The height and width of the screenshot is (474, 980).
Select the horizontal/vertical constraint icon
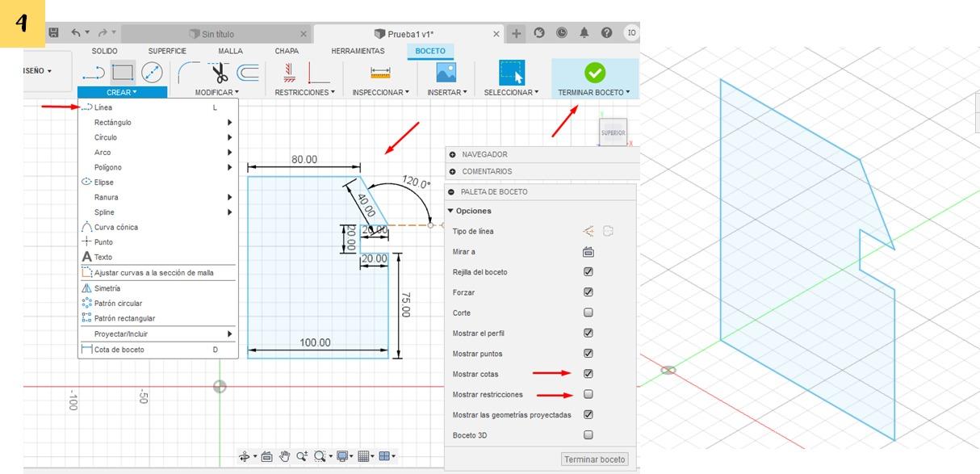pyautogui.click(x=288, y=73)
